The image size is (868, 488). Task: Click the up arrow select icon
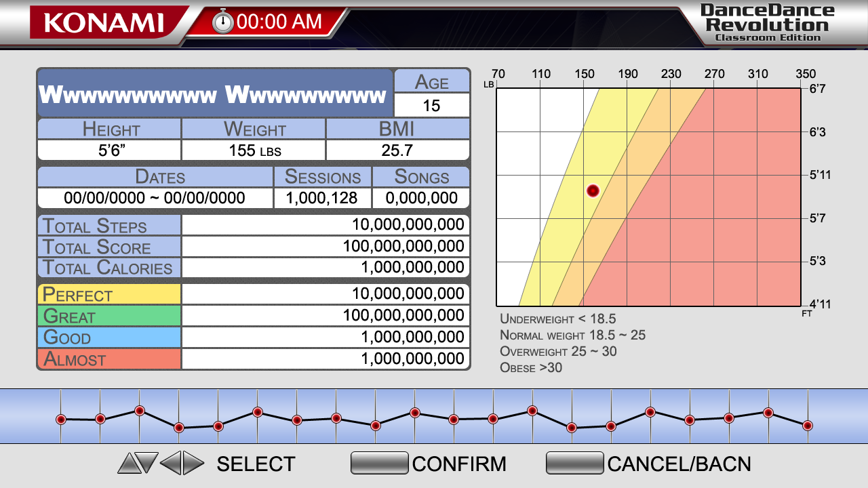pyautogui.click(x=129, y=464)
